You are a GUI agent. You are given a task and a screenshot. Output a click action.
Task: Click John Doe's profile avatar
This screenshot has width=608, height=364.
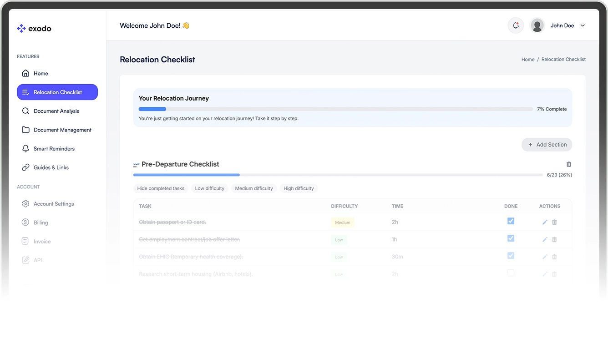pyautogui.click(x=537, y=25)
